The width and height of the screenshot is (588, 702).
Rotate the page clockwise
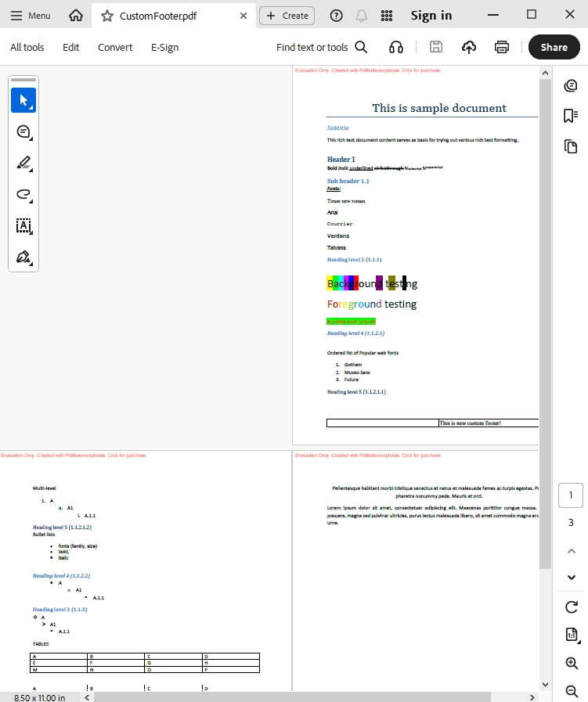pyautogui.click(x=572, y=607)
